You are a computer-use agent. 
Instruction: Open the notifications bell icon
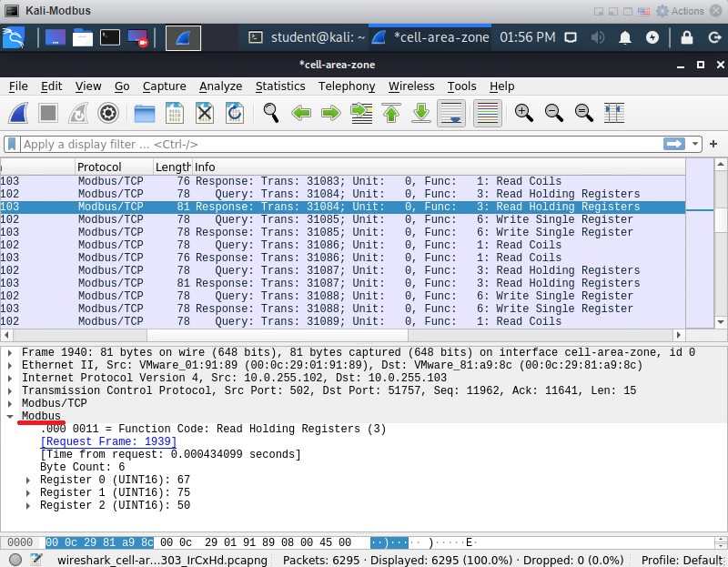click(x=625, y=37)
